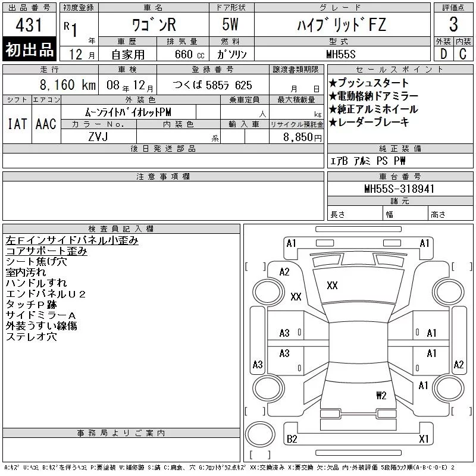
Task: Select the A2 mark on the left front fender
Action: point(284,272)
